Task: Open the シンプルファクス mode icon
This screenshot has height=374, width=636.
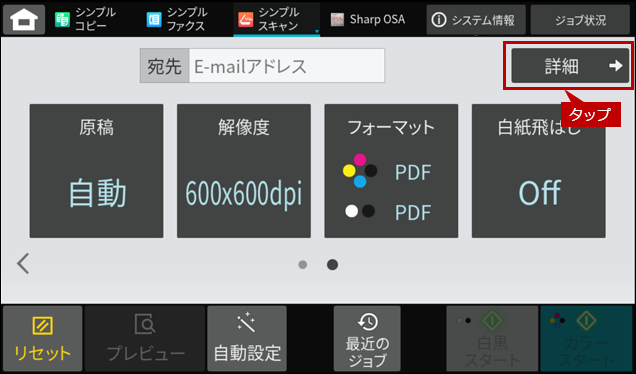Action: pos(154,19)
